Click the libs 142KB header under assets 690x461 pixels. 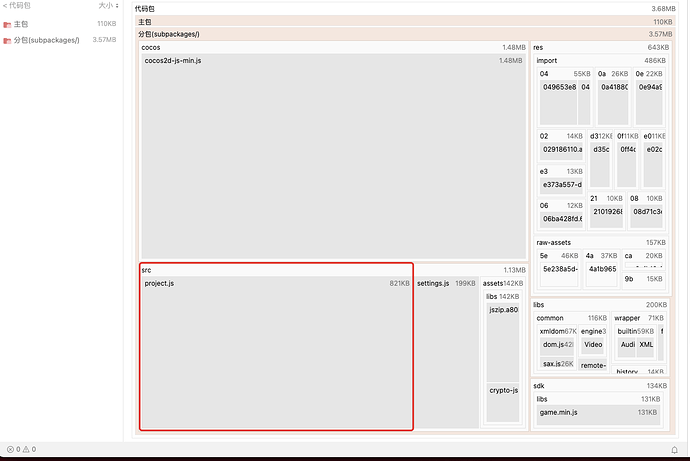[x=503, y=296]
